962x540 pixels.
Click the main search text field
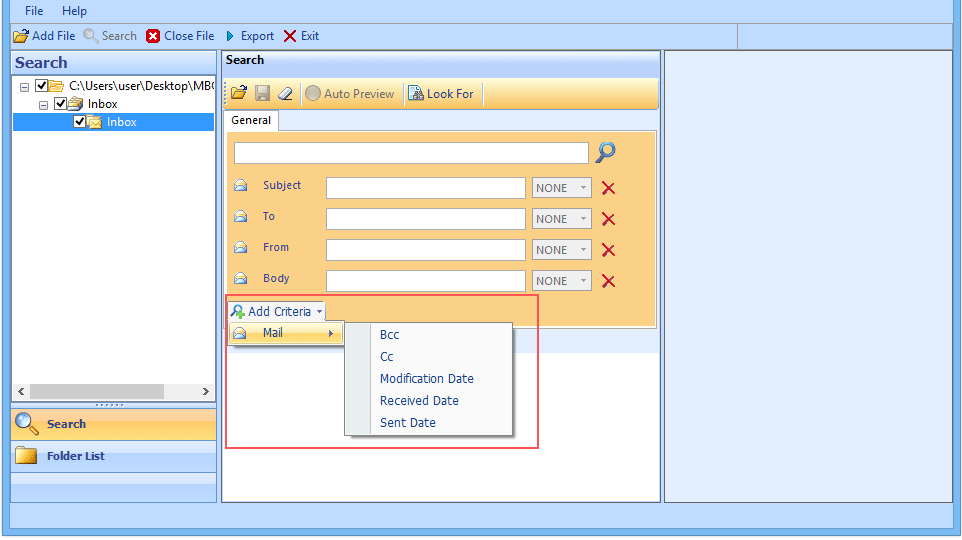click(411, 153)
